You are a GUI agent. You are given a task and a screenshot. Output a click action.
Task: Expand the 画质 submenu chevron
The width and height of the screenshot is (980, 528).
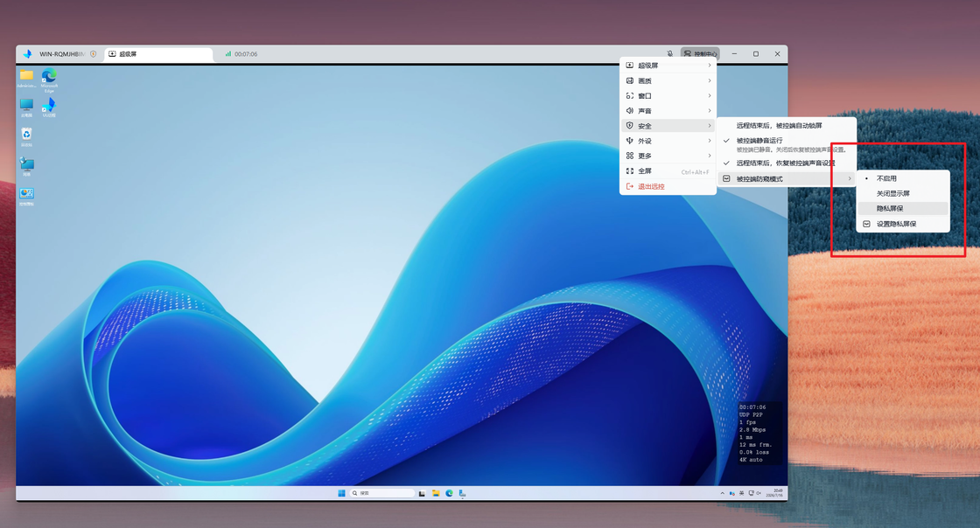click(x=710, y=80)
